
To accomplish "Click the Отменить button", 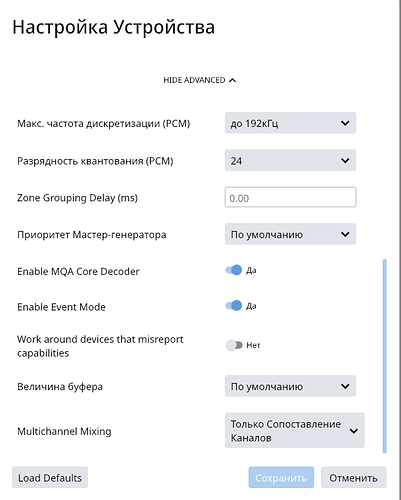I will pyautogui.click(x=353, y=477).
